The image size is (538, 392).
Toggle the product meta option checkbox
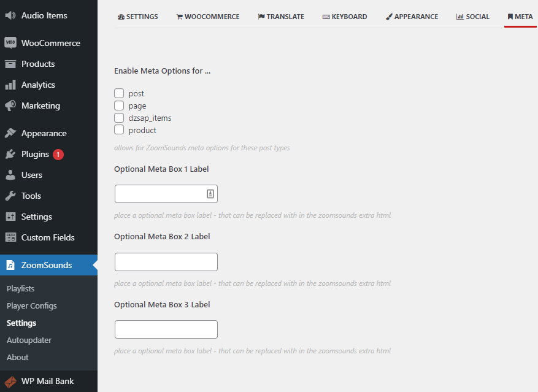click(x=119, y=130)
